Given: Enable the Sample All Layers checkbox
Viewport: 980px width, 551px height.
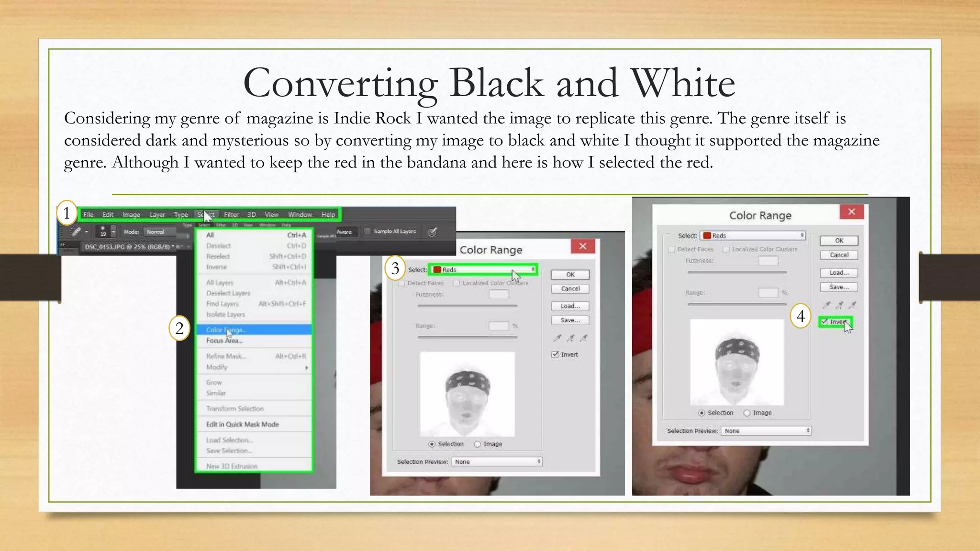Looking at the screenshot, I should pyautogui.click(x=367, y=231).
